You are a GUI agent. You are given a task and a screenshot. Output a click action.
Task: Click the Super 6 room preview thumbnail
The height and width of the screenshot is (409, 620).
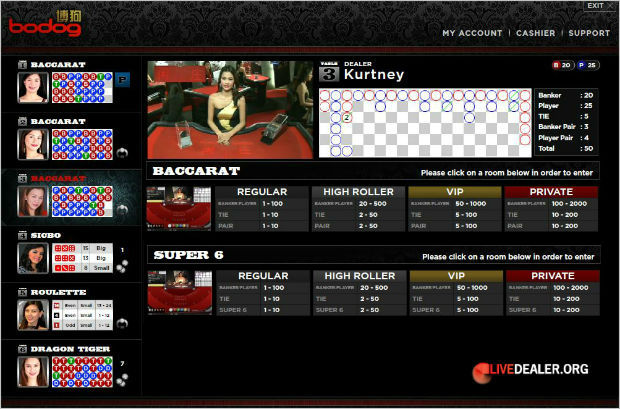tap(180, 293)
